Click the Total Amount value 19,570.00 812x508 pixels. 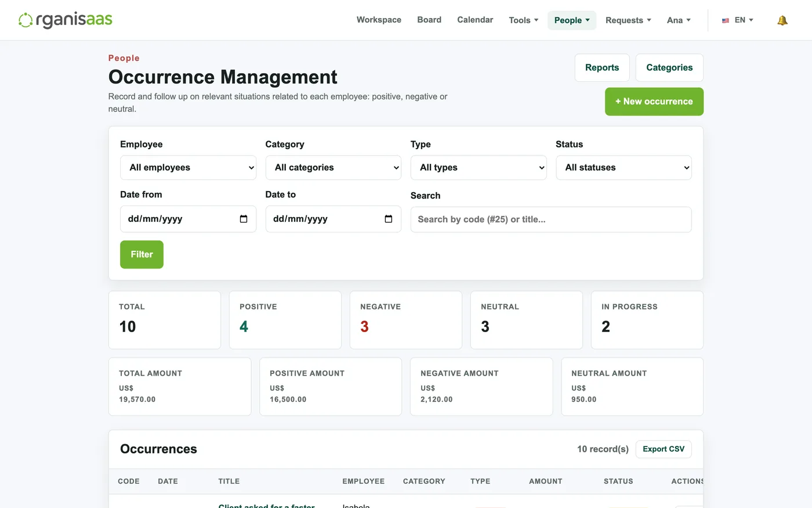point(137,399)
